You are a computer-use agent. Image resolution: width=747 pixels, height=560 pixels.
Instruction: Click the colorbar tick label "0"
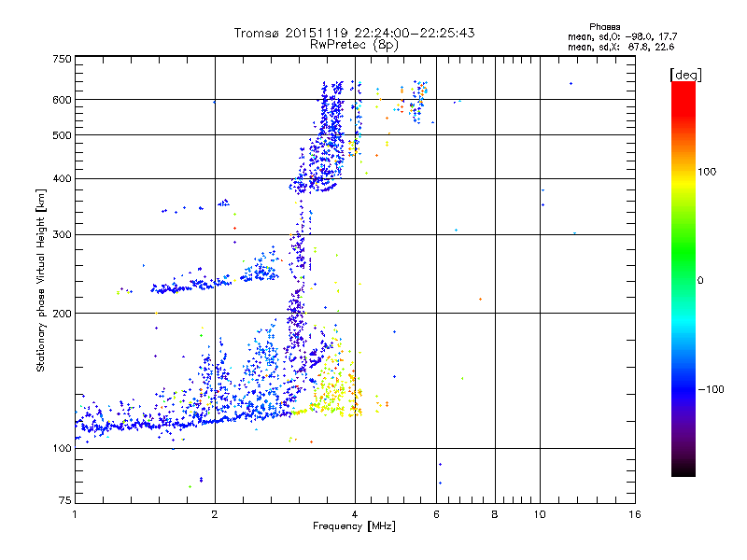tap(700, 280)
